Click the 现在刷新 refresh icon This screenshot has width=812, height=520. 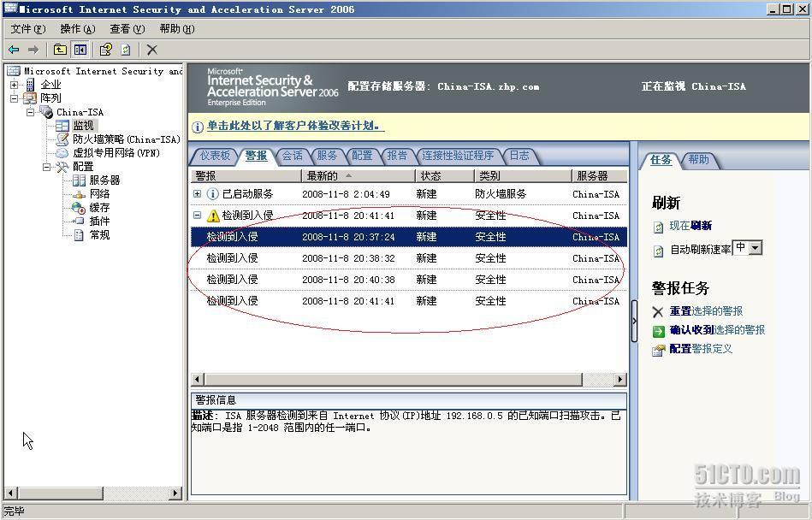coord(658,227)
